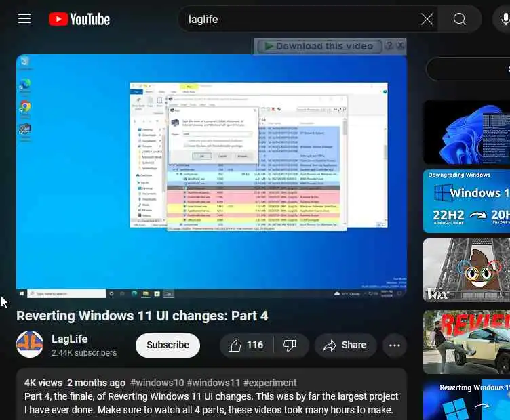Screen dimensions: 510x420
Task: Open the Downgrading Windows 22H2 thumbnail
Action: [467, 201]
